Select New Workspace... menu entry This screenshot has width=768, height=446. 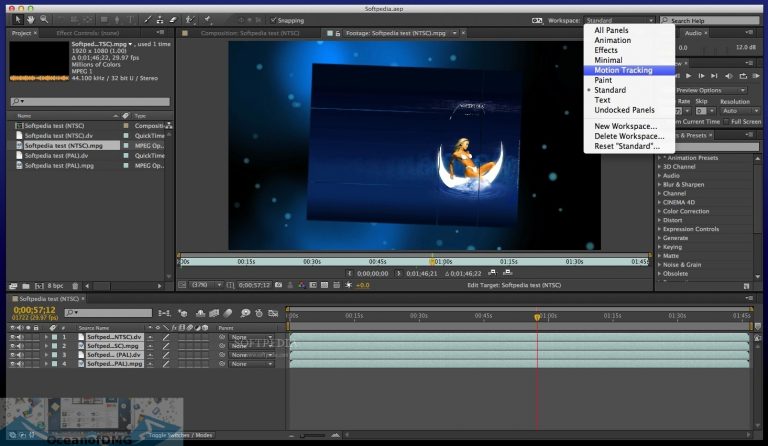[x=629, y=126]
